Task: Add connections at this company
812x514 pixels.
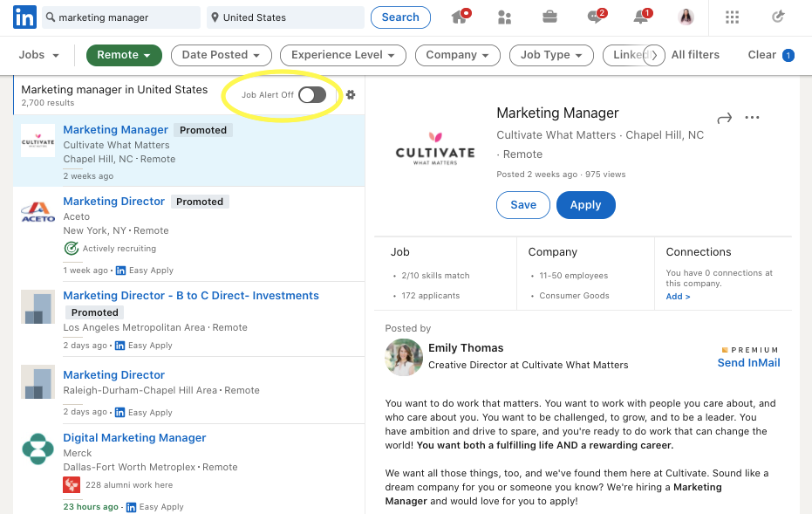Action: pos(678,297)
